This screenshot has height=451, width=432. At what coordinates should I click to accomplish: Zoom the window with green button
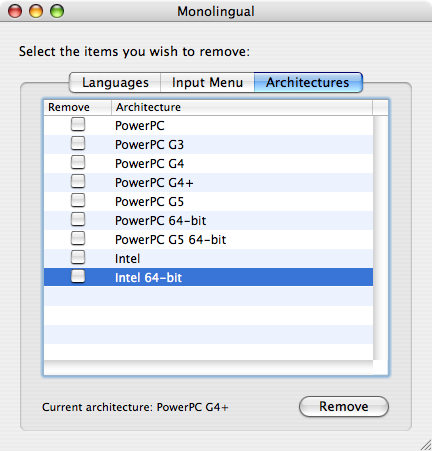57,11
